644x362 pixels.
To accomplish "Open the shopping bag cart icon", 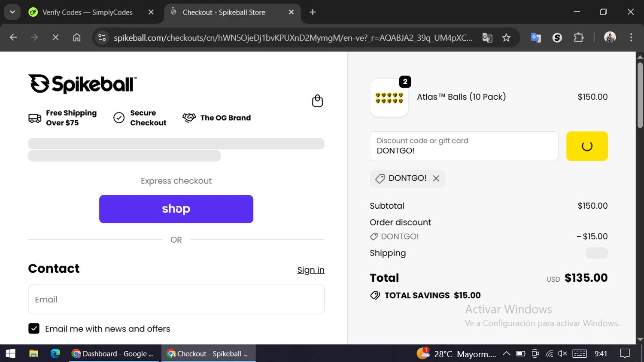I will 317,101.
